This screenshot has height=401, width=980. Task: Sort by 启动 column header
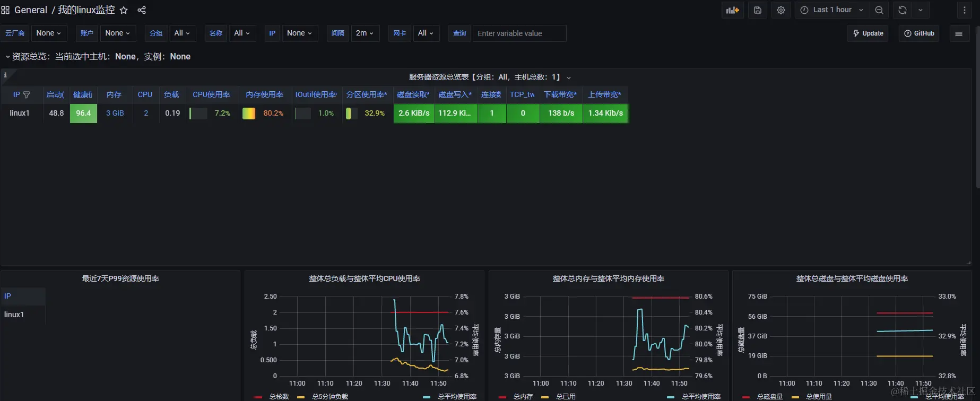pos(55,94)
